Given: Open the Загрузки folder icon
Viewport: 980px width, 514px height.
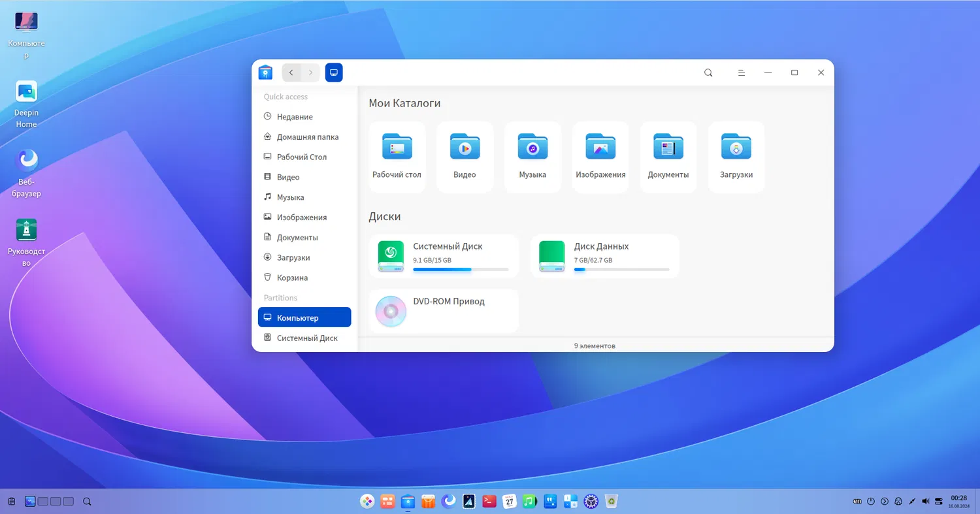Looking at the screenshot, I should coord(736,147).
